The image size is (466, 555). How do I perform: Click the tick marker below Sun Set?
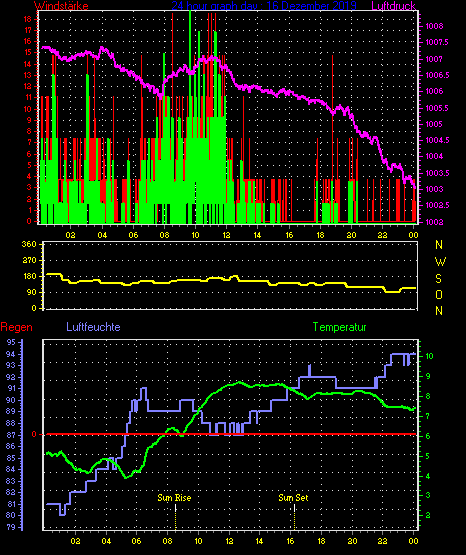(294, 517)
